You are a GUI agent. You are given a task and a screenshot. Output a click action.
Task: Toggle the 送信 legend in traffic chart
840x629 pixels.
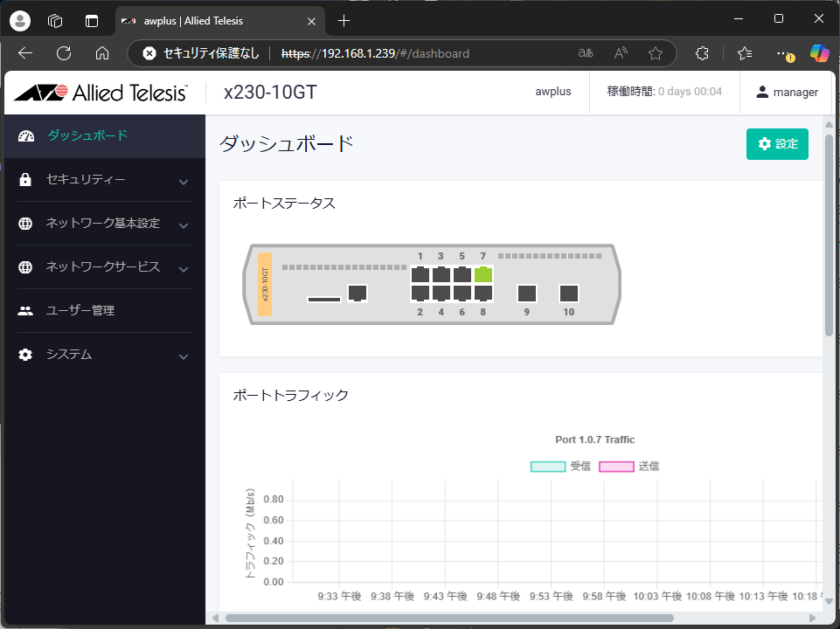coord(628,467)
